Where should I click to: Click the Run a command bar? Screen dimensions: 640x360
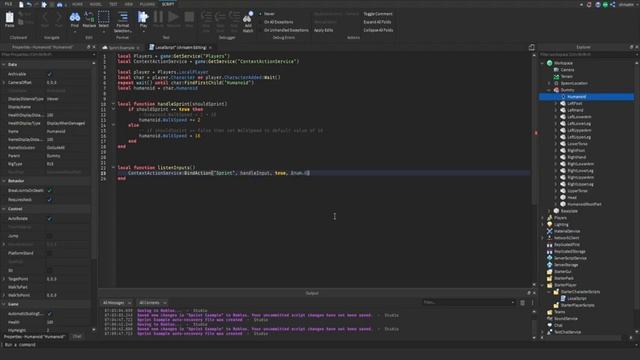(320, 345)
